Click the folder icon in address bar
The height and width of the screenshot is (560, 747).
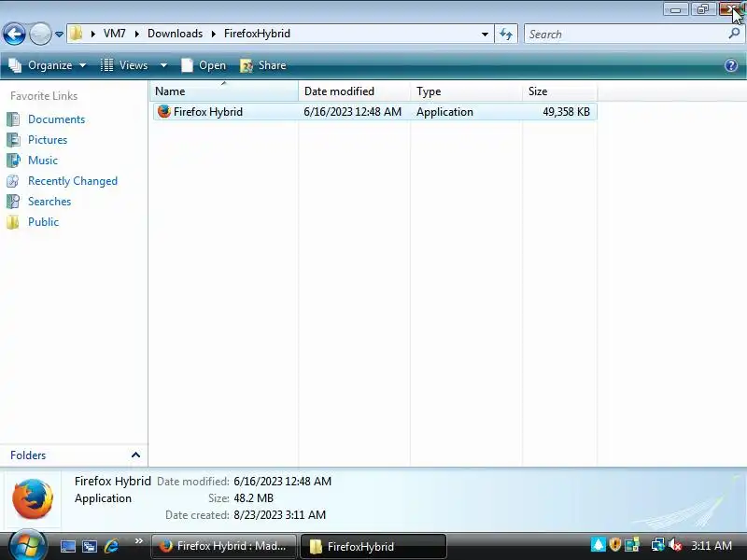point(77,34)
